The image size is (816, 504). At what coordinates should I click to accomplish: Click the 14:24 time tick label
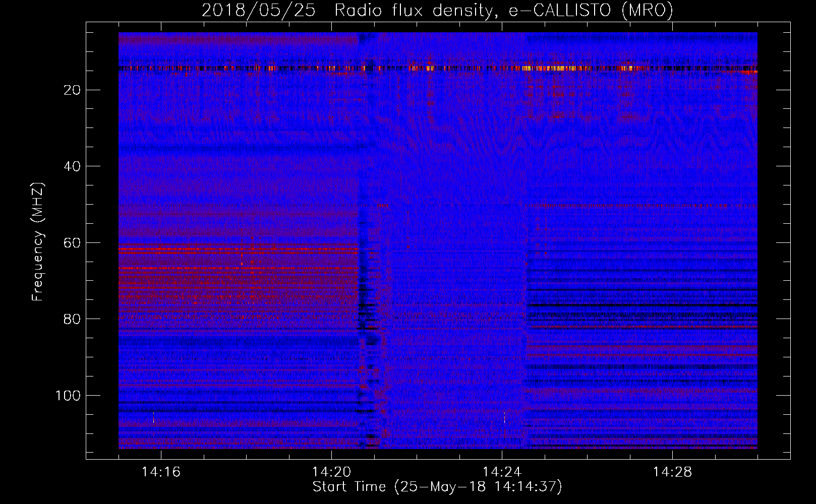pyautogui.click(x=502, y=472)
